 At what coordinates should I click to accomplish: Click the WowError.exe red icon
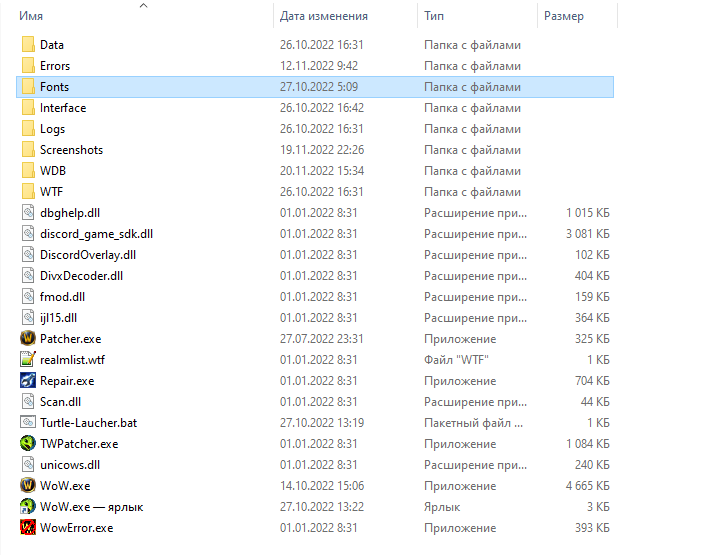point(28,528)
